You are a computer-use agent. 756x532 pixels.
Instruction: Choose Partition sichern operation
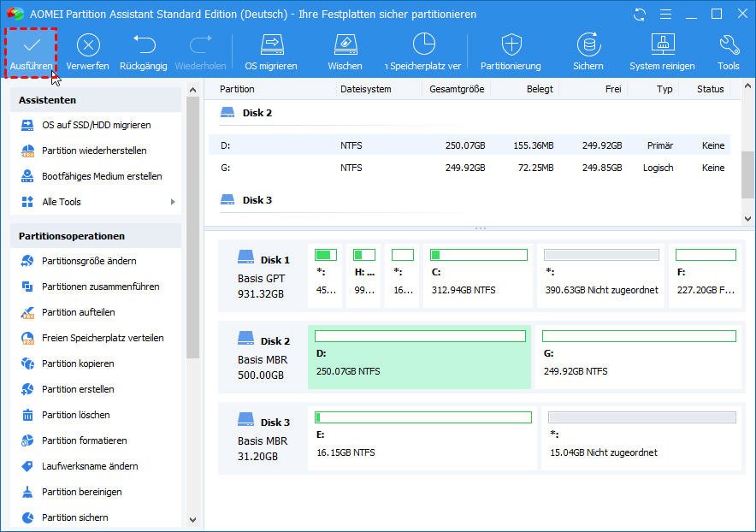tap(96, 517)
